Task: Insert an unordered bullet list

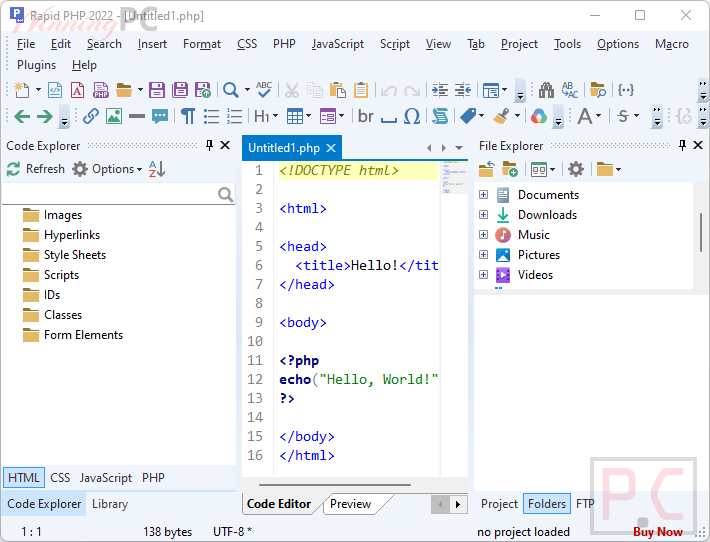Action: coord(211,116)
